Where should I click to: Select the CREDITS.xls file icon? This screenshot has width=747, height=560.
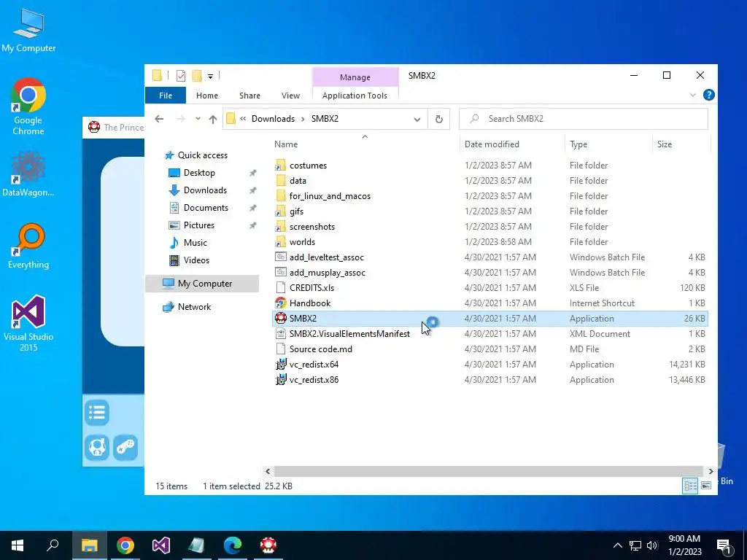tap(281, 287)
